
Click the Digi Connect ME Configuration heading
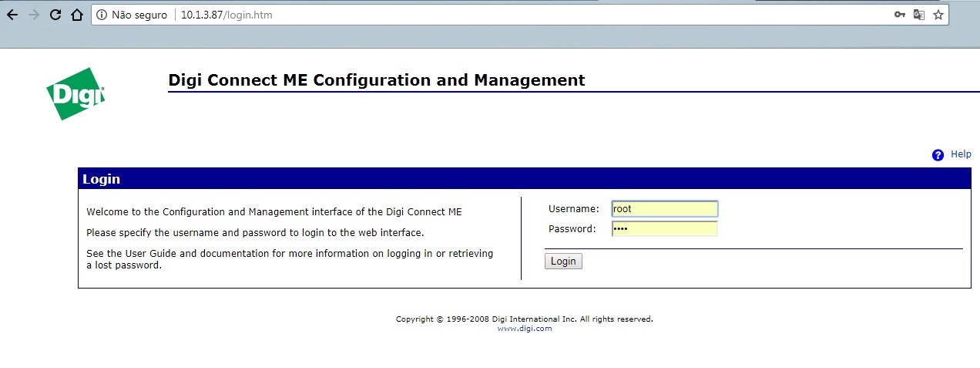coord(377,80)
